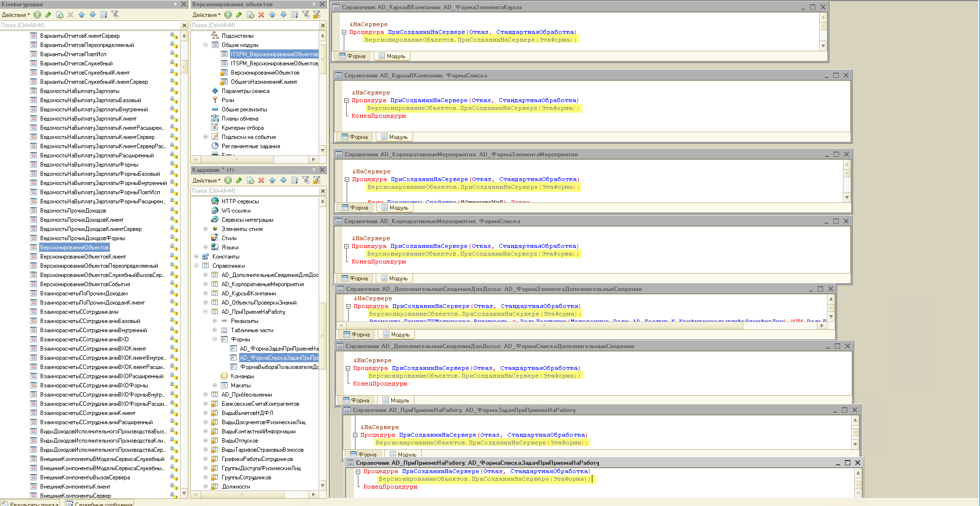Click yellow changed-objects filter in Кадровик toolbar
The image size is (980, 506).
coord(317,181)
